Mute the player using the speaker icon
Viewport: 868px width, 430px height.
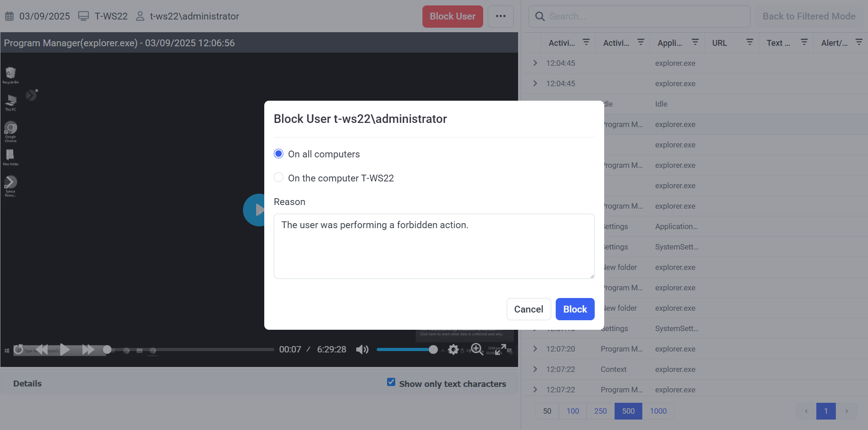[362, 349]
